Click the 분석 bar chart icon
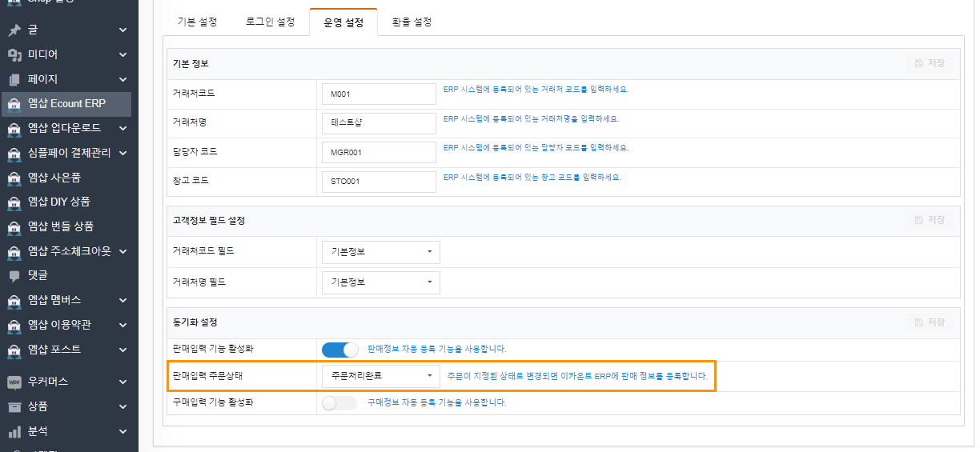980x452 pixels. [x=14, y=431]
